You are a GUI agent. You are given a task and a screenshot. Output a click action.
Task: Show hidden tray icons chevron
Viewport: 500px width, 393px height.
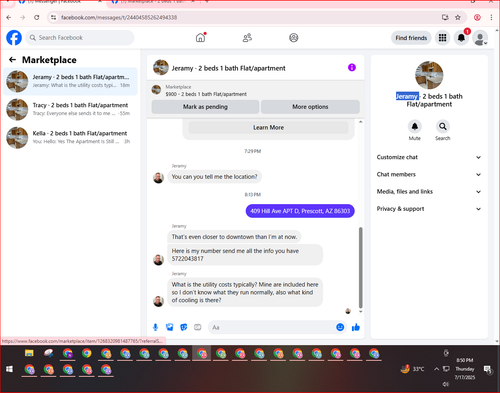pyautogui.click(x=436, y=369)
